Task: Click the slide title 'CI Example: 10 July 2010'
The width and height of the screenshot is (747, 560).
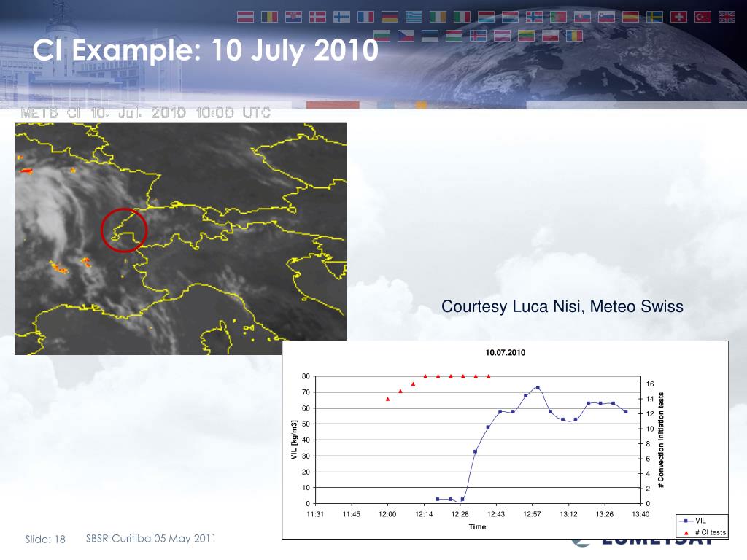Action: point(205,50)
